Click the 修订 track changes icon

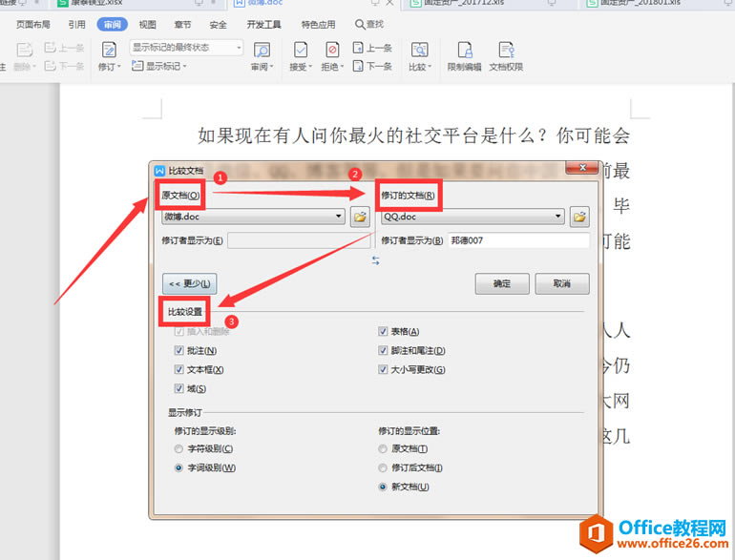[109, 50]
